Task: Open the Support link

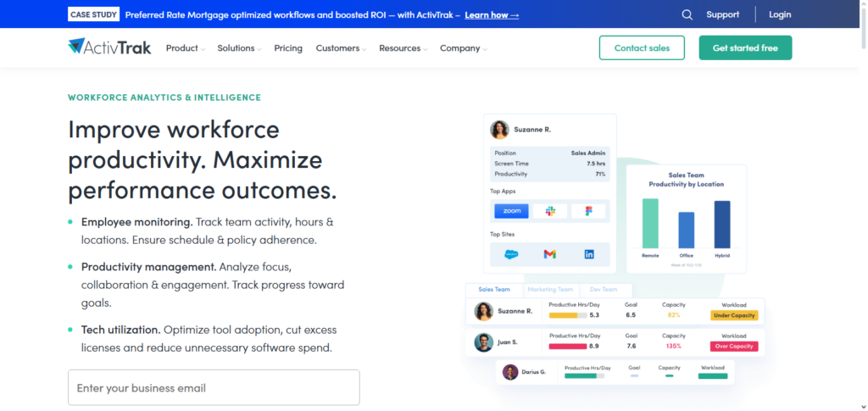Action: click(x=722, y=14)
